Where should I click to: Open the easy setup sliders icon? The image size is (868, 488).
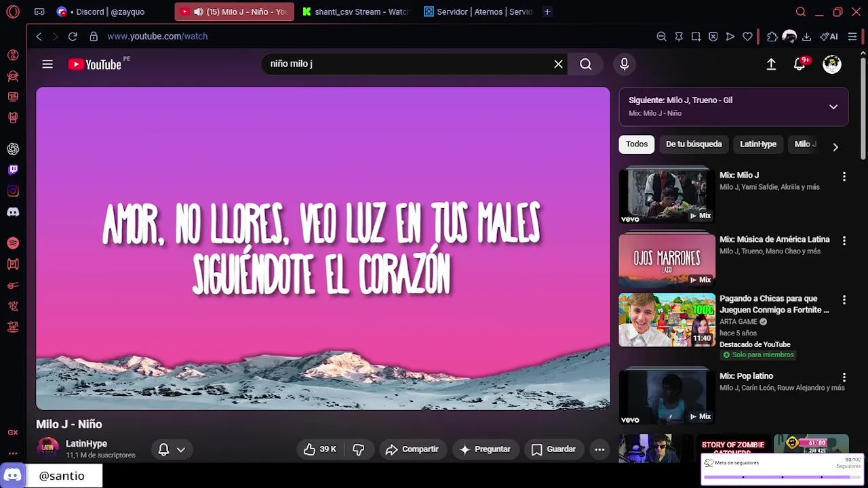[852, 37]
